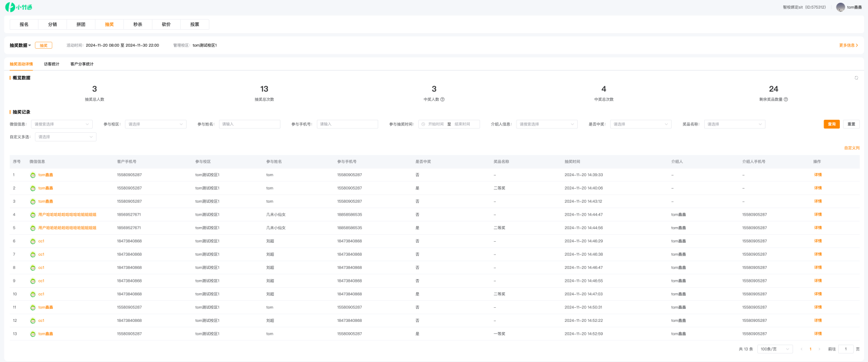
Task: Click the WeChat avatar icon in row 10
Action: [x=33, y=295]
